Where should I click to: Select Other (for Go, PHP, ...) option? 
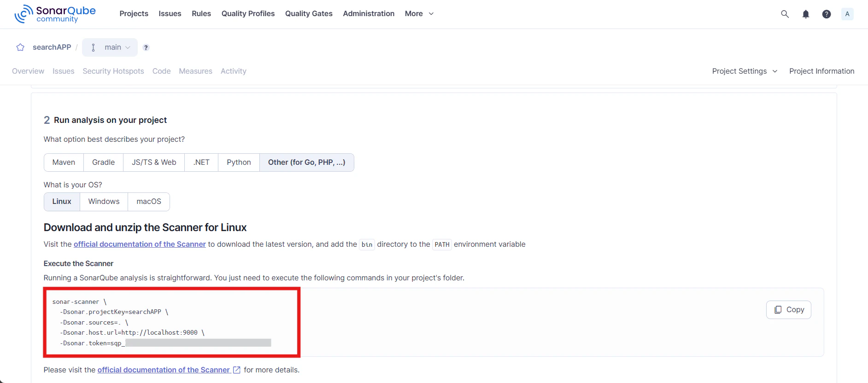tap(307, 162)
